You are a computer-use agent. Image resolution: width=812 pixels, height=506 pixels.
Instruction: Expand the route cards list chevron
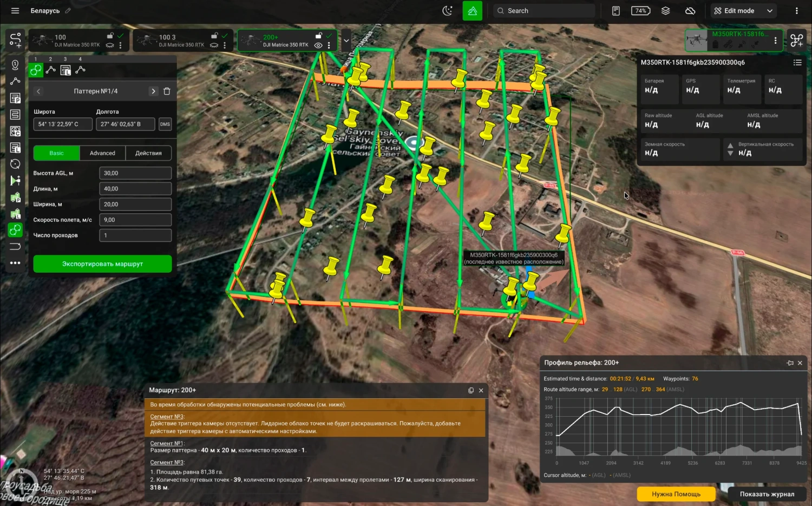(x=346, y=41)
